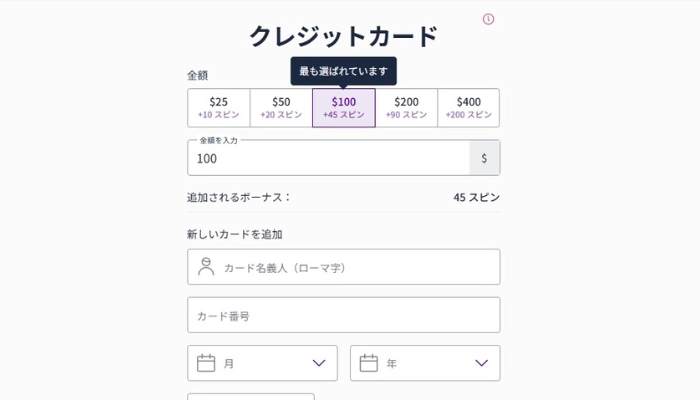Viewport: 700px width, 400px height.
Task: Click the info icon at top right
Action: coord(488,19)
